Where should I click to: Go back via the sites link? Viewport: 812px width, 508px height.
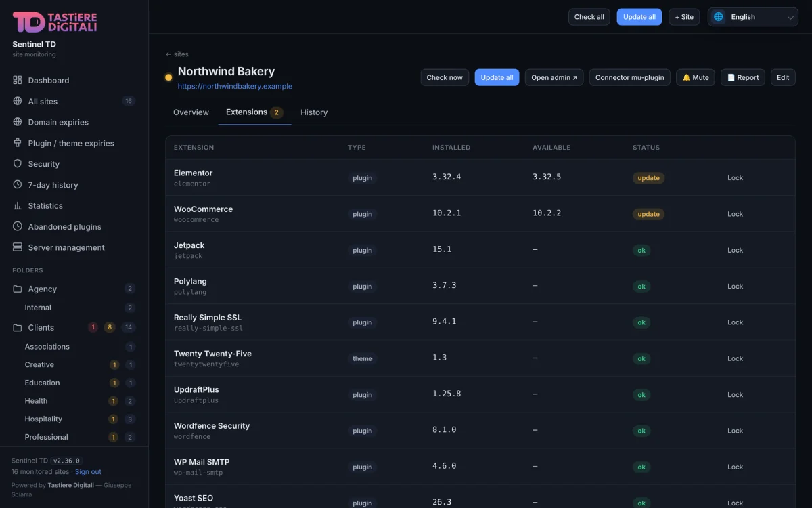(177, 54)
